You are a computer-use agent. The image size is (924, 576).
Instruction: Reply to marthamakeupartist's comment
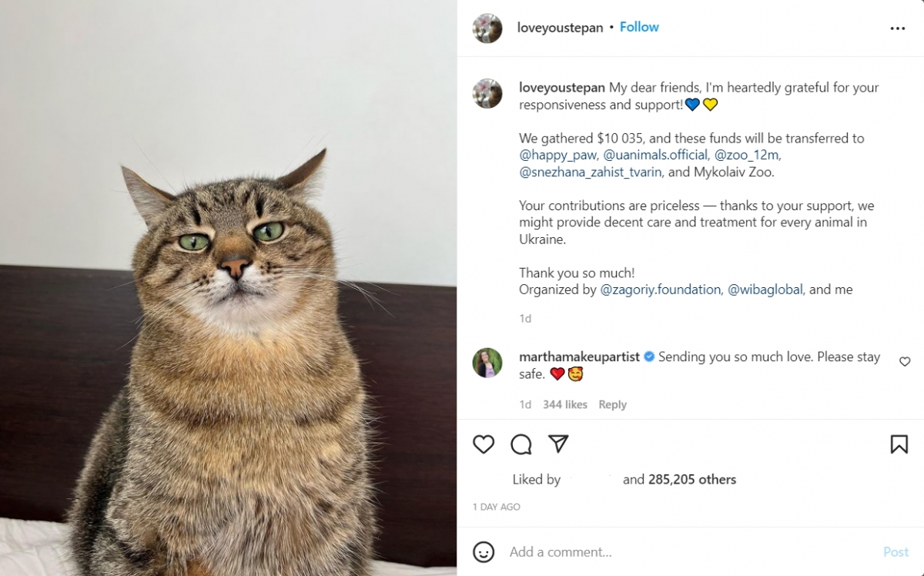[612, 404]
